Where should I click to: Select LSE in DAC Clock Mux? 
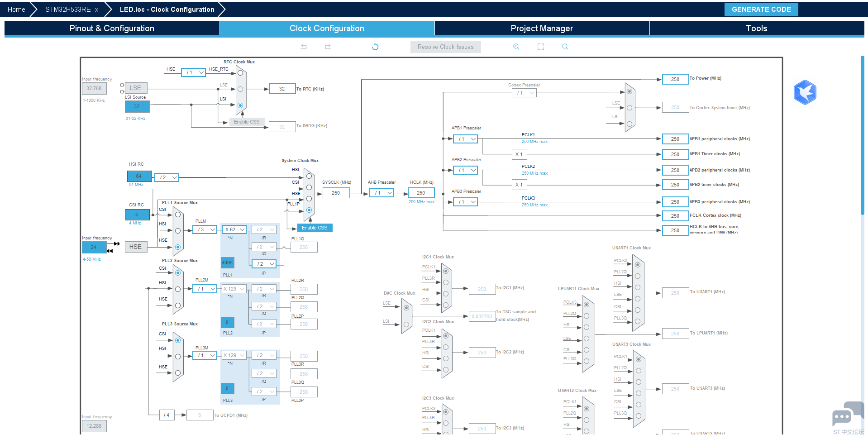406,308
